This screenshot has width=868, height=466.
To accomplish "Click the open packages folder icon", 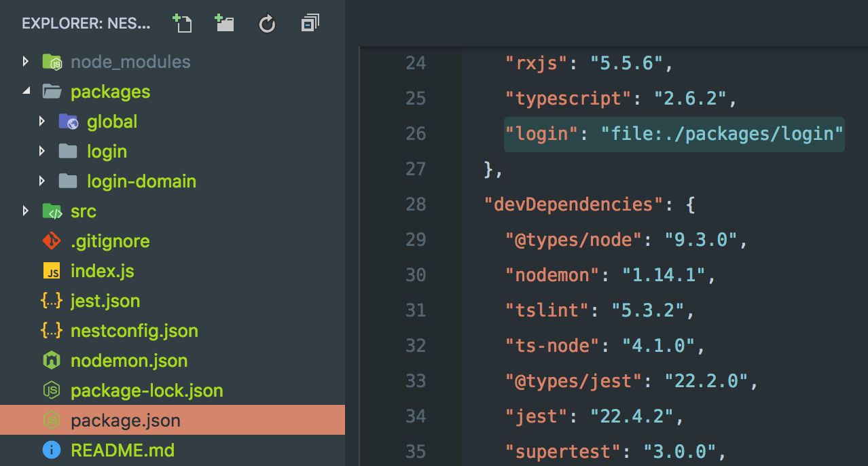I will pyautogui.click(x=52, y=91).
